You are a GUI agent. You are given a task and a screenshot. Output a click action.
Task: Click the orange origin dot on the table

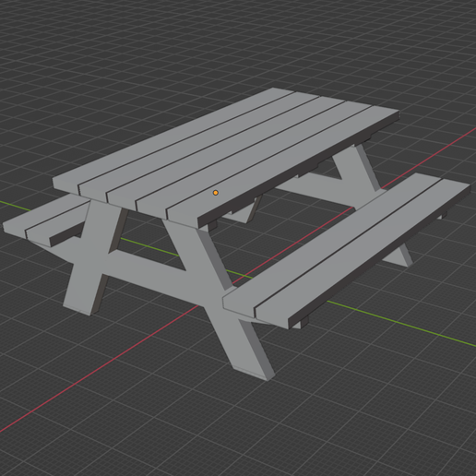[x=216, y=193]
